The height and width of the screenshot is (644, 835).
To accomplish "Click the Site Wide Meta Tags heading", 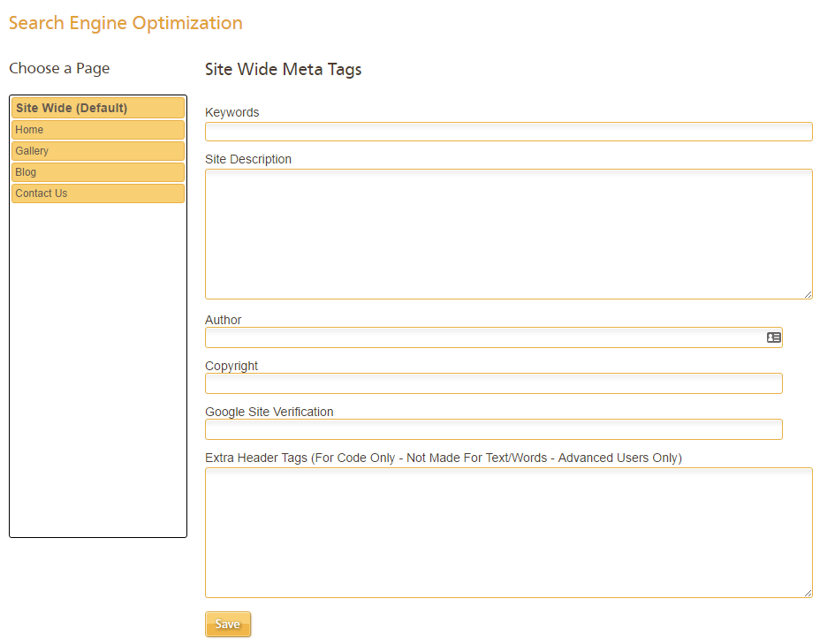I will 284,69.
